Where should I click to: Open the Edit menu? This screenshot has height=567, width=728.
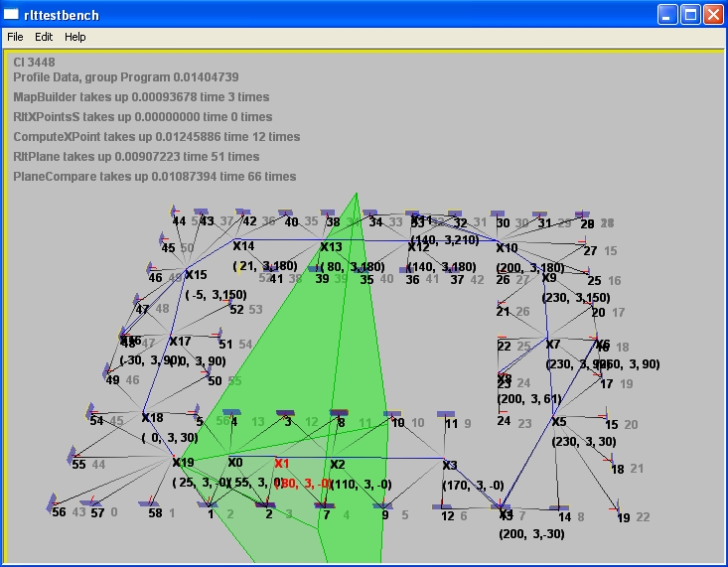tap(44, 37)
